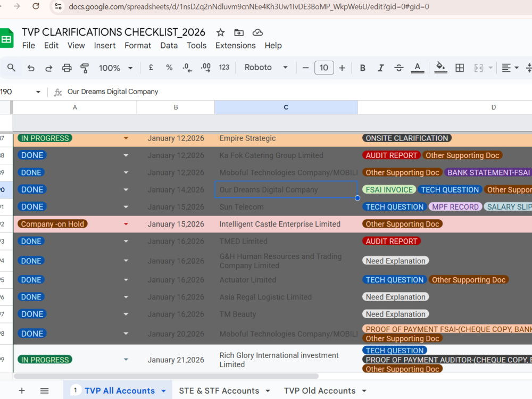The width and height of the screenshot is (532, 399).
Task: Open the File menu
Action: click(29, 45)
